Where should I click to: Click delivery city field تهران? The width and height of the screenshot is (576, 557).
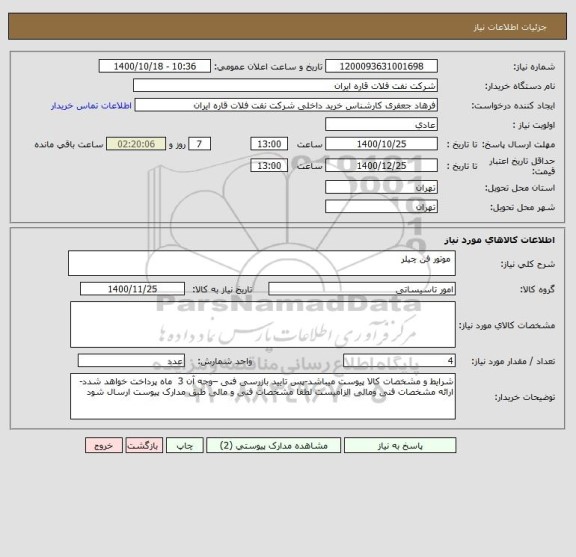381,207
